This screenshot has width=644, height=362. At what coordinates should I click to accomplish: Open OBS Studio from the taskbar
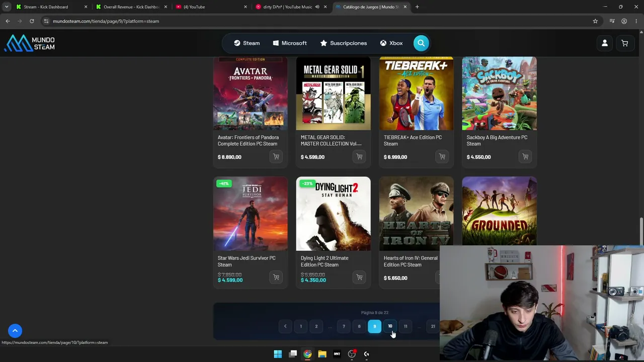352,354
